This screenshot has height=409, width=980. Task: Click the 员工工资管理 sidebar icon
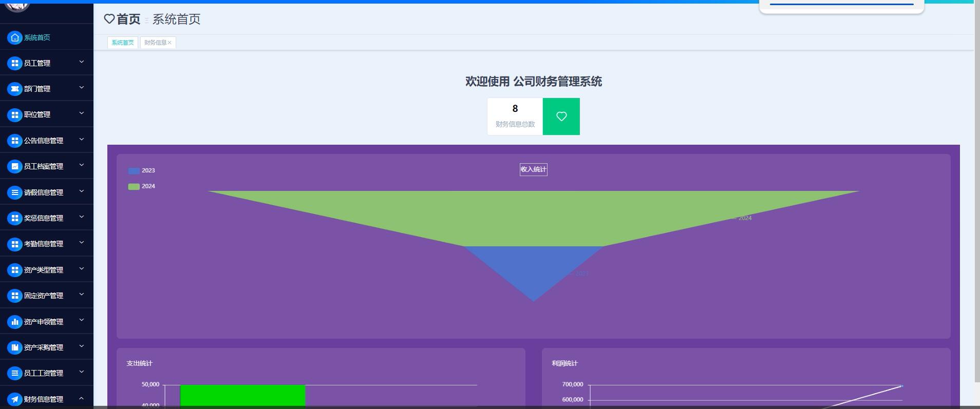pos(15,373)
